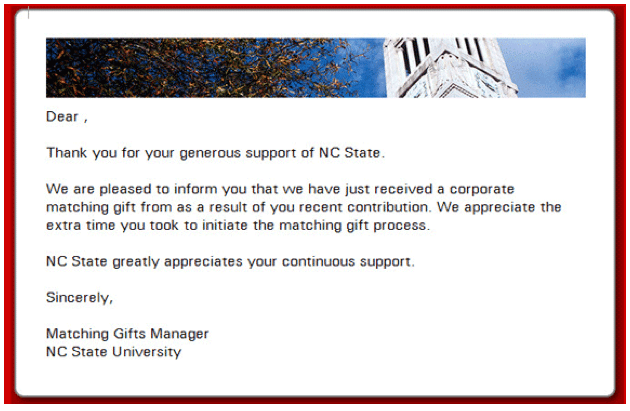Click the Thank you for your generous line
This screenshot has height=411, width=630.
pos(215,153)
